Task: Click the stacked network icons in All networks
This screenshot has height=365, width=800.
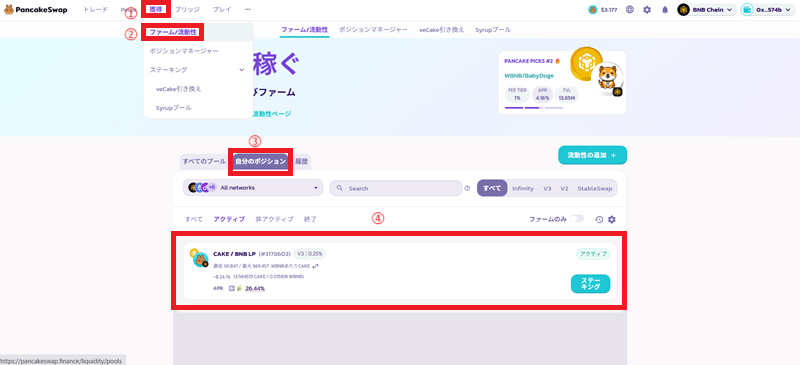Action: (x=202, y=188)
